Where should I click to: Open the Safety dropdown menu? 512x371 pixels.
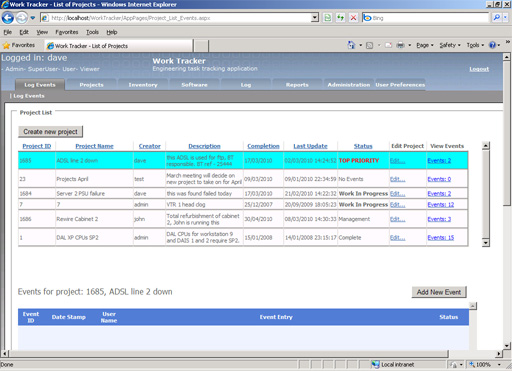coord(450,45)
